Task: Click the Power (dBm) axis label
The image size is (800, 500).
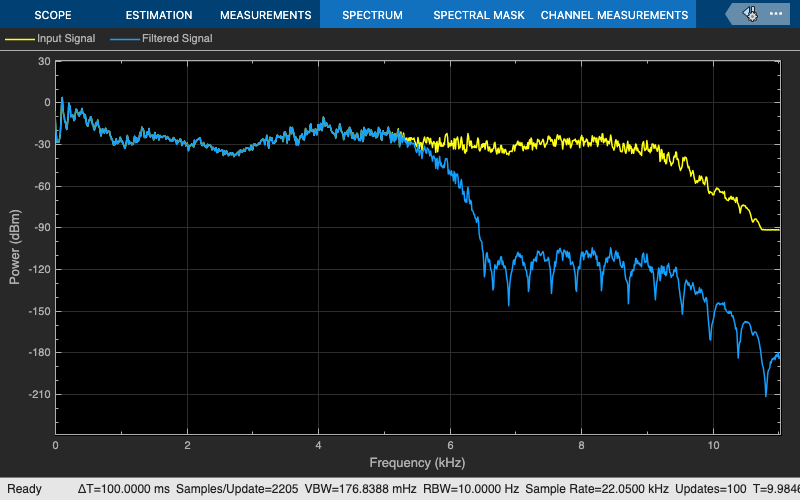Action: (15, 247)
